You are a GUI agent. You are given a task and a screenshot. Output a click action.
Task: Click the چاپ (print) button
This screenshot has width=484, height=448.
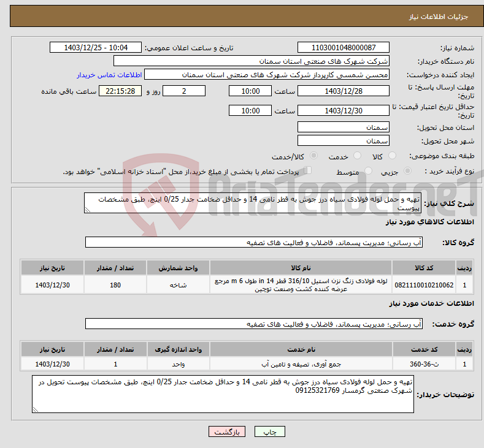269,431
